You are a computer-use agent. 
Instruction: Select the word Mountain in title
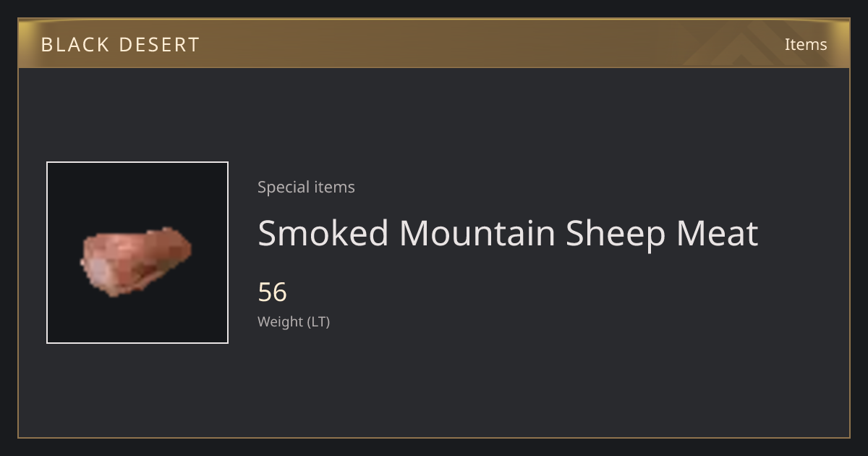[x=477, y=233]
